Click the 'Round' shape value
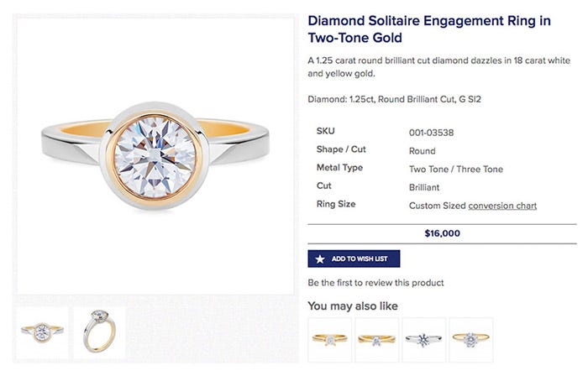This screenshot has height=376, width=588. tap(422, 151)
